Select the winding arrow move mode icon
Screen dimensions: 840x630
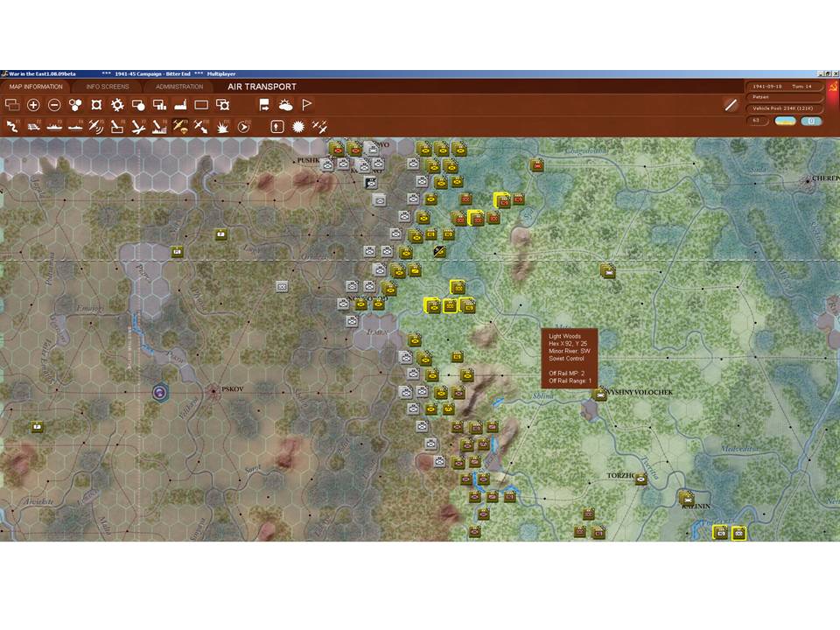(12, 127)
